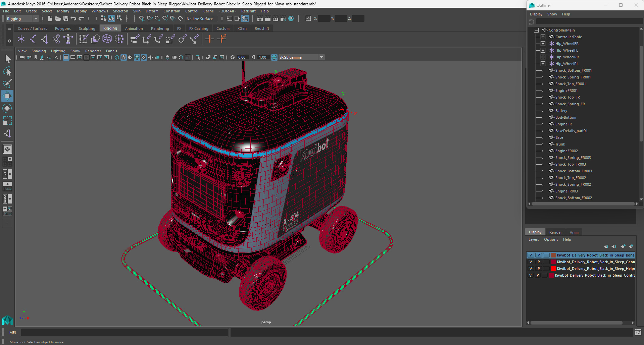Viewport: 644px width, 345px height.
Task: Open the Outliner Show menu
Action: pyautogui.click(x=552, y=14)
